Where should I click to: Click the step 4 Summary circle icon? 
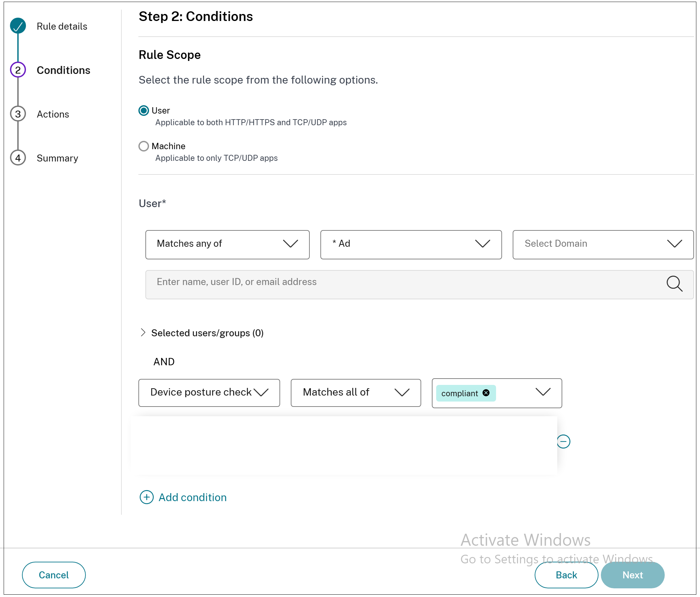(18, 158)
